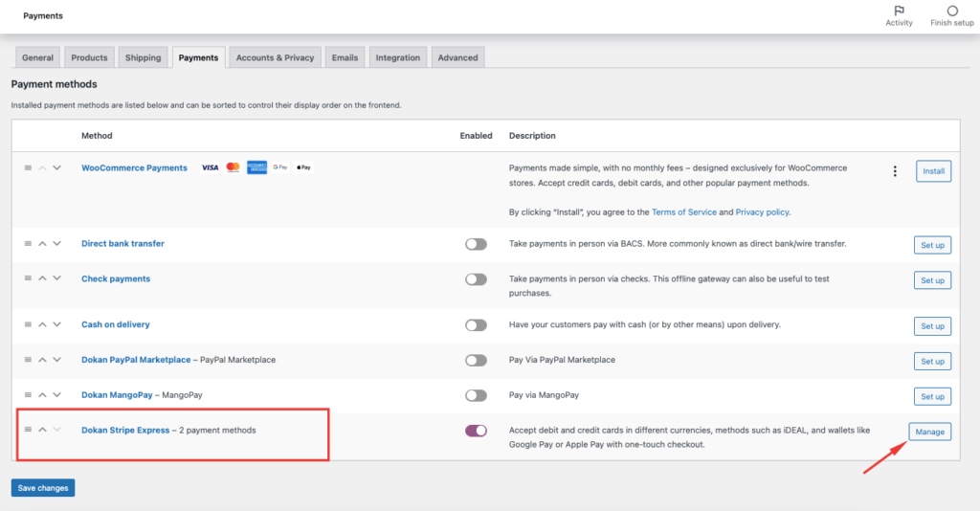This screenshot has height=511, width=980.
Task: Move Dokan Stripe Express up
Action: (x=42, y=430)
